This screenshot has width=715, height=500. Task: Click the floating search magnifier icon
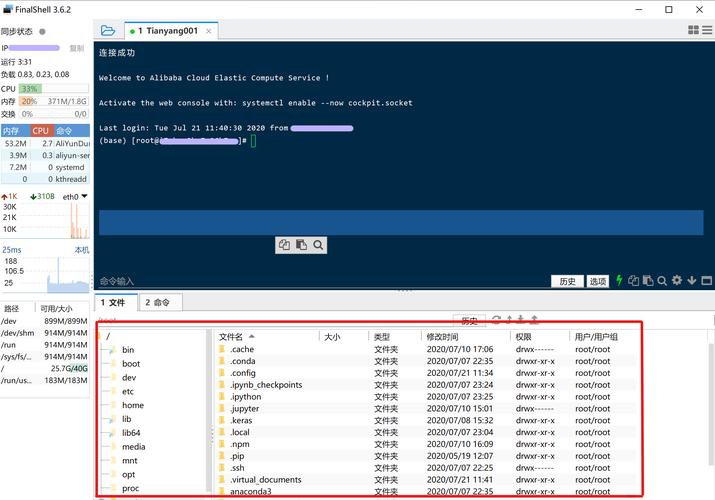pos(318,245)
